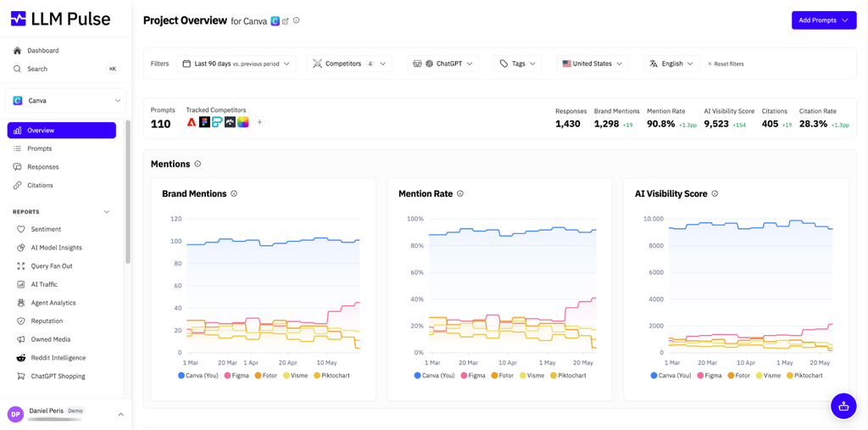Click the Visme color dot in Brand Mentions
The width and height of the screenshot is (868, 430).
(287, 375)
